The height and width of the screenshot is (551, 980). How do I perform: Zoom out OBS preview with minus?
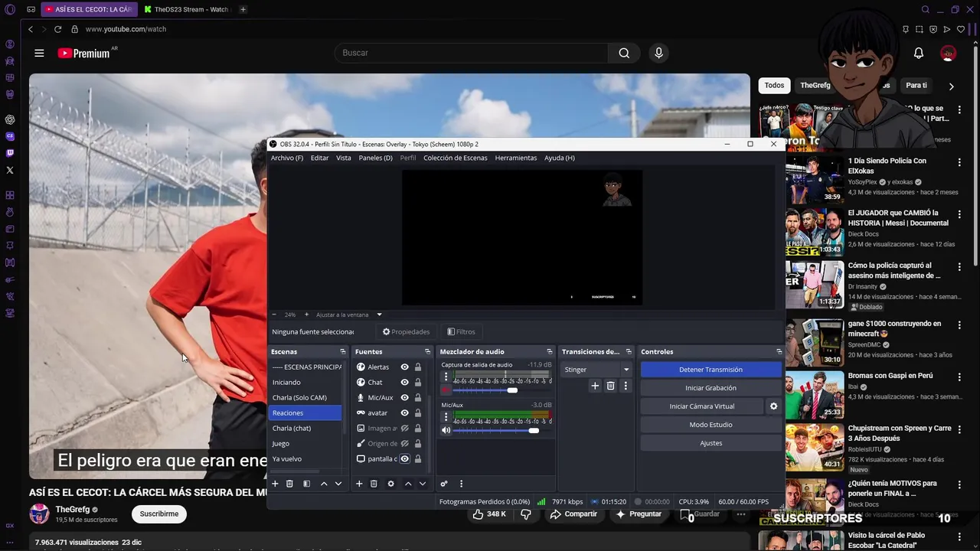click(x=275, y=315)
